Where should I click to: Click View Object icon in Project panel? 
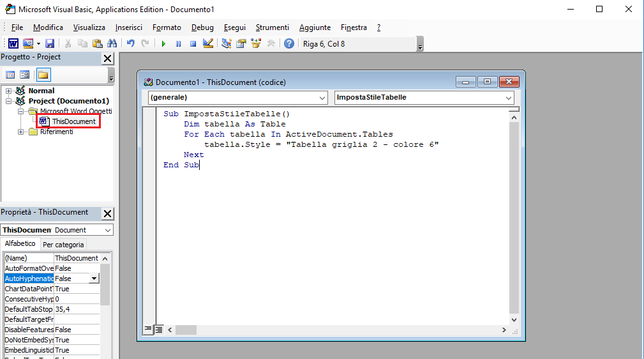tap(25, 75)
